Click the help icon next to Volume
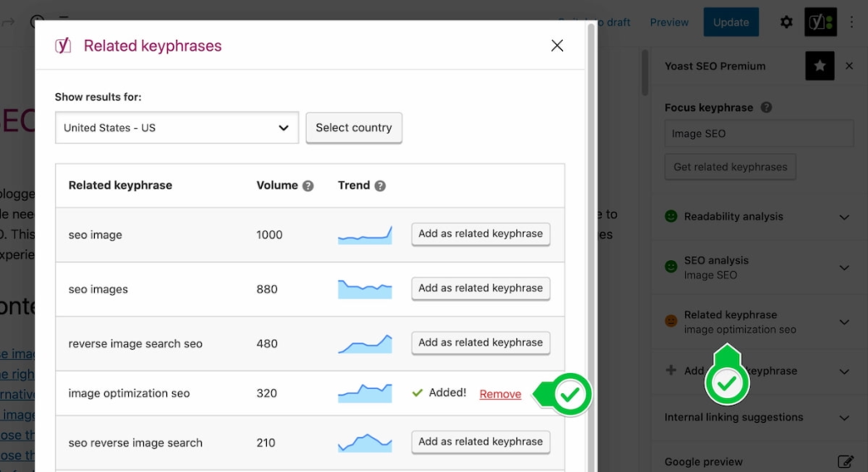 [x=308, y=186]
